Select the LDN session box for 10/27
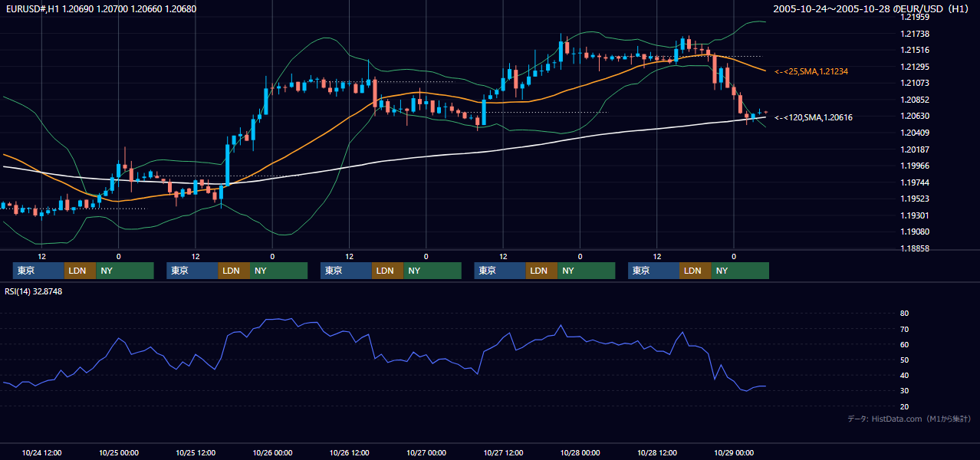 click(541, 271)
